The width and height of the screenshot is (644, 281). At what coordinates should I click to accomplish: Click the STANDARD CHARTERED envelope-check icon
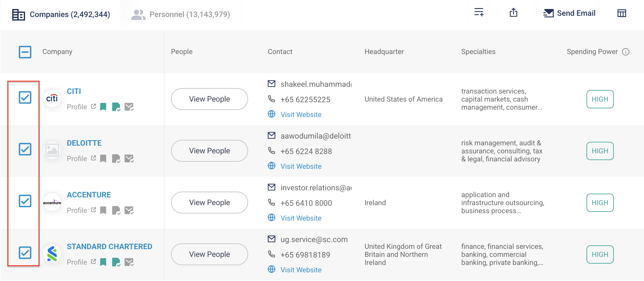(x=129, y=262)
